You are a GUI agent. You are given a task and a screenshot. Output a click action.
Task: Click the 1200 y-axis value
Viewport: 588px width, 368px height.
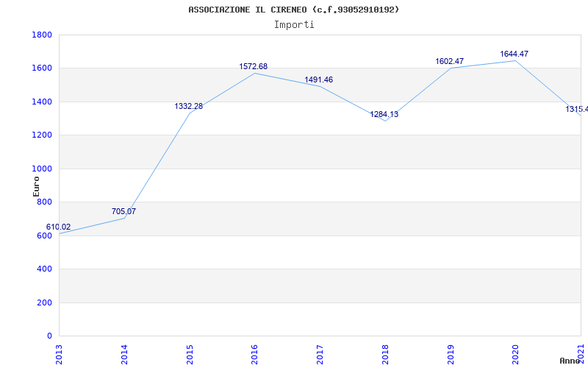coord(42,135)
